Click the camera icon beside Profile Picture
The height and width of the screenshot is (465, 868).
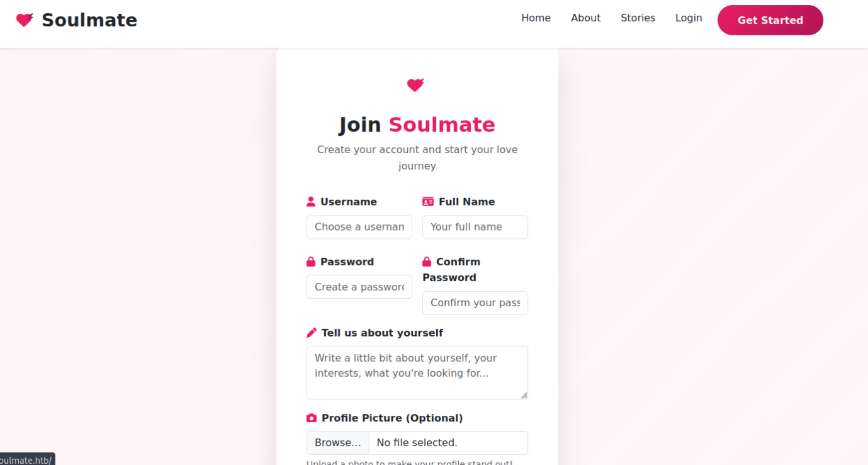[x=312, y=418]
